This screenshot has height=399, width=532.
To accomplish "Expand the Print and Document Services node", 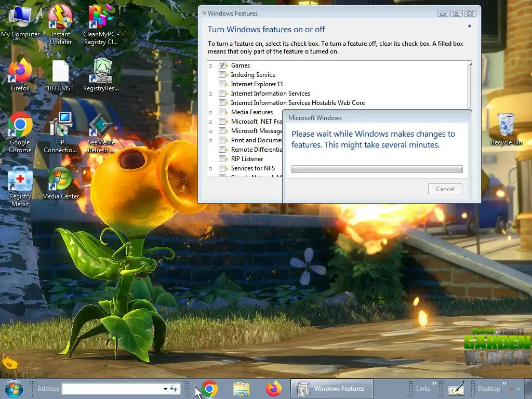I will [210, 140].
